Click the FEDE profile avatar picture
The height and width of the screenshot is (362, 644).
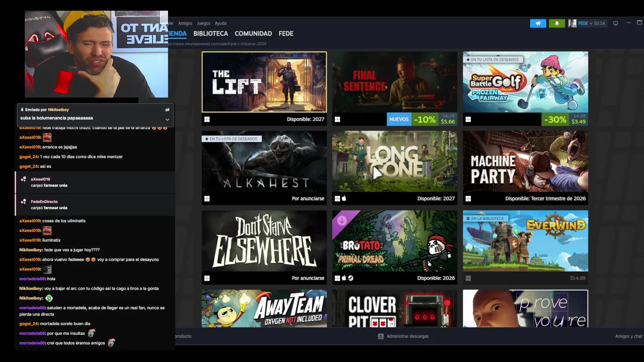click(x=572, y=23)
